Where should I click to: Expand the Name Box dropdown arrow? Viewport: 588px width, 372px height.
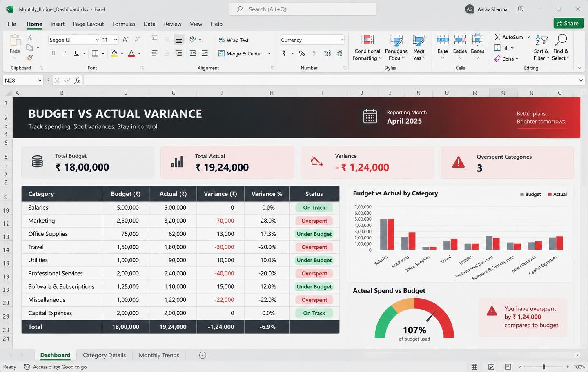(x=40, y=80)
